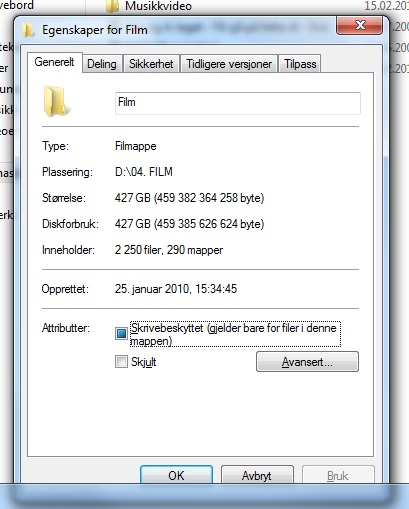Select the Generelt tab
Screen dimensions: 409x509
(x=54, y=62)
